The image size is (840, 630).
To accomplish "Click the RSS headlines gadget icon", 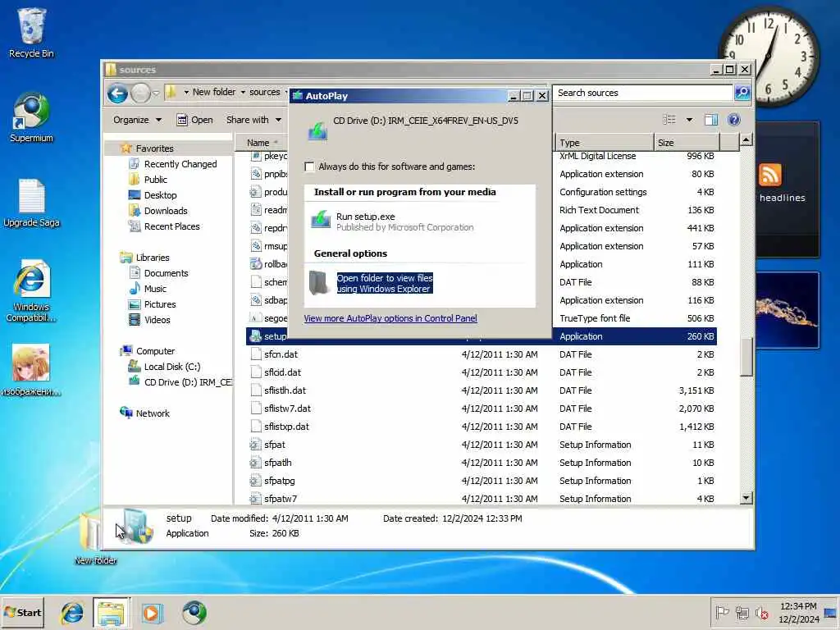I will pos(769,176).
